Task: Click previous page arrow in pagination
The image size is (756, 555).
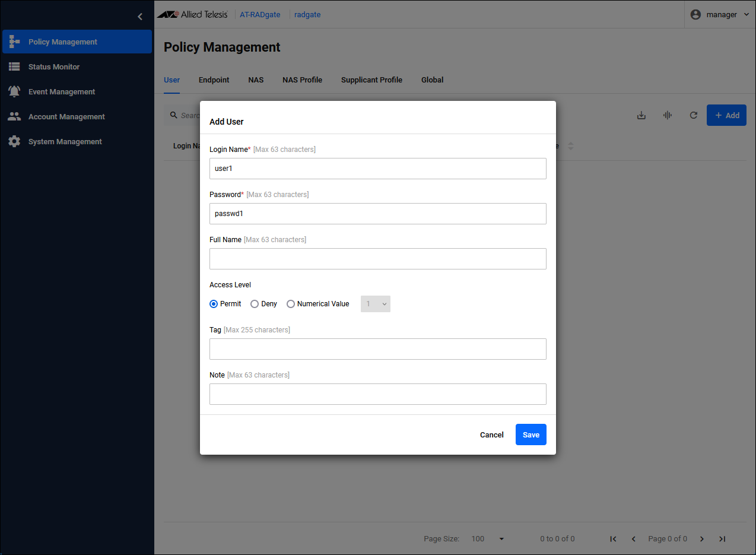Action: click(633, 539)
